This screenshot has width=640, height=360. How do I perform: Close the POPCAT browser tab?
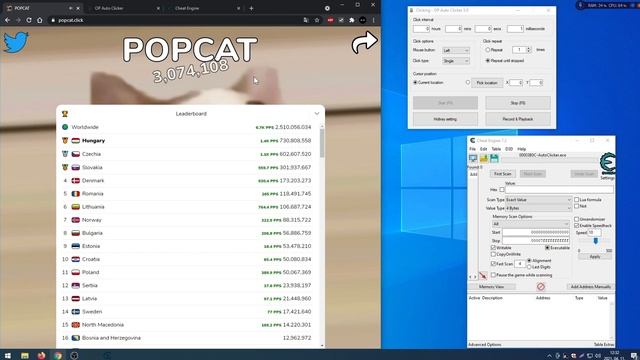(x=78, y=8)
